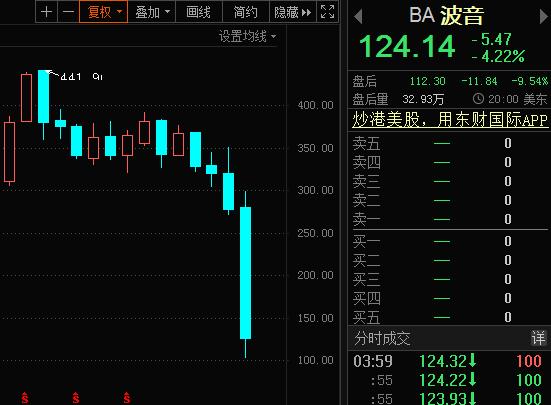The width and height of the screenshot is (551, 405).
Task: Open the 复权 dropdown
Action: click(104, 12)
